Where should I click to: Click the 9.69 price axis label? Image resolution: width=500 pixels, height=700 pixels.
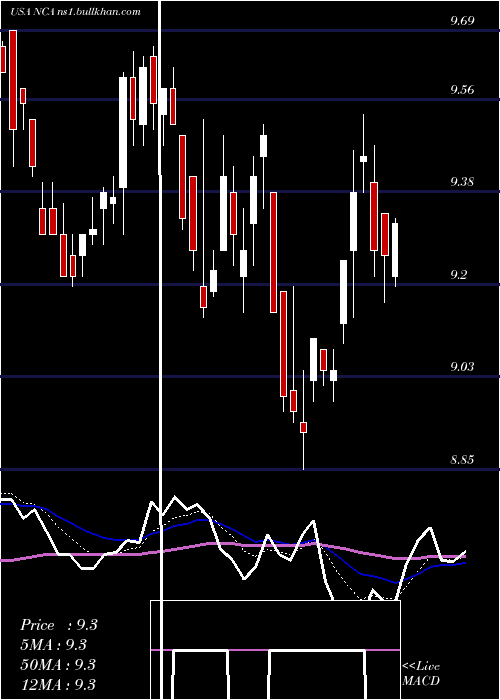(462, 21)
